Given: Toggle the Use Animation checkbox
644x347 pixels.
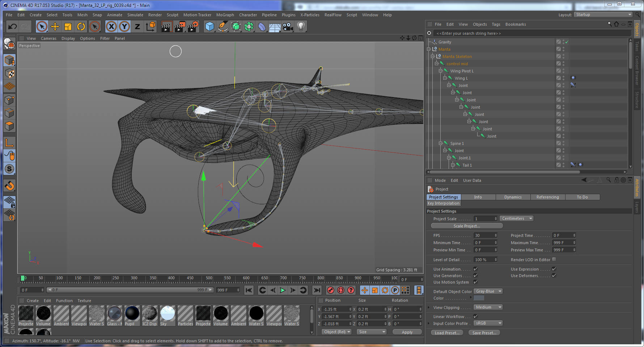Looking at the screenshot, I should pyautogui.click(x=475, y=269).
